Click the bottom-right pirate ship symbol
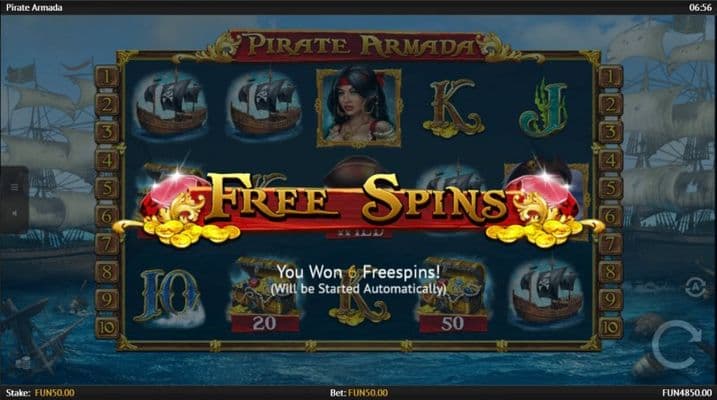The image size is (717, 400). pos(547,292)
